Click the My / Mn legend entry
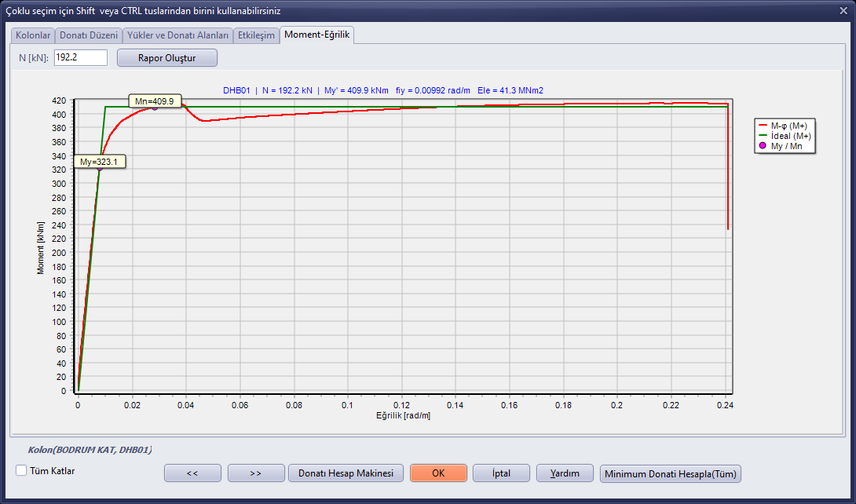 tap(781, 146)
